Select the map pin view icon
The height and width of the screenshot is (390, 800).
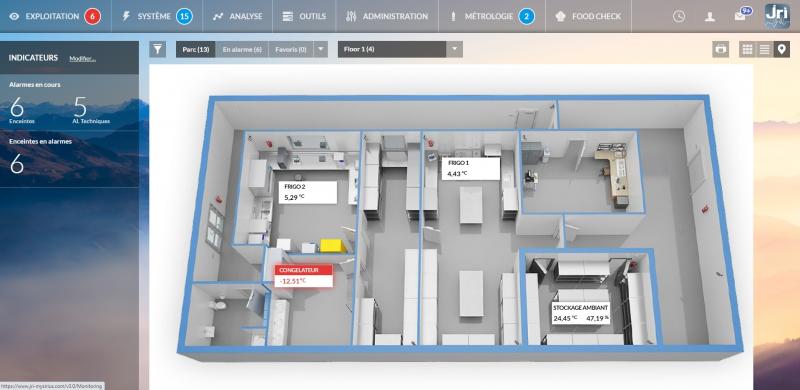point(781,50)
